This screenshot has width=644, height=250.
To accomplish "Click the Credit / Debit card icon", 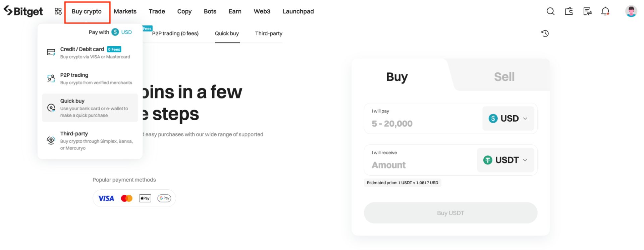I will (51, 52).
